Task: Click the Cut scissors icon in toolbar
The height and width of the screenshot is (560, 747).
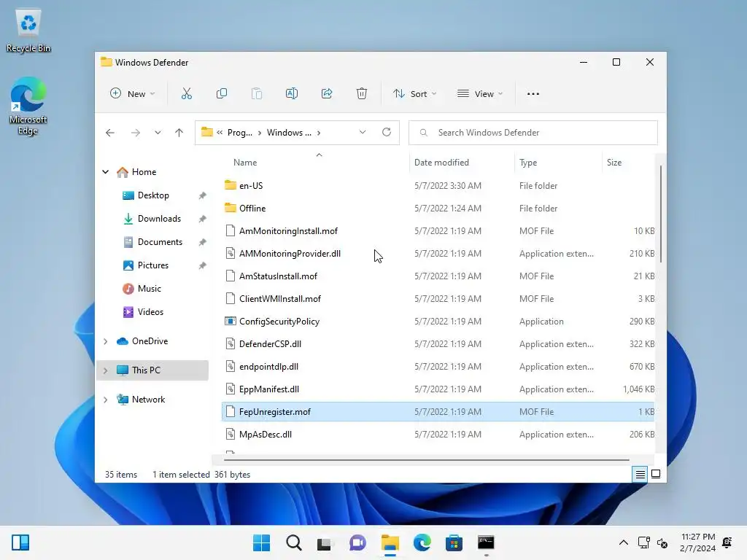Action: tap(187, 94)
